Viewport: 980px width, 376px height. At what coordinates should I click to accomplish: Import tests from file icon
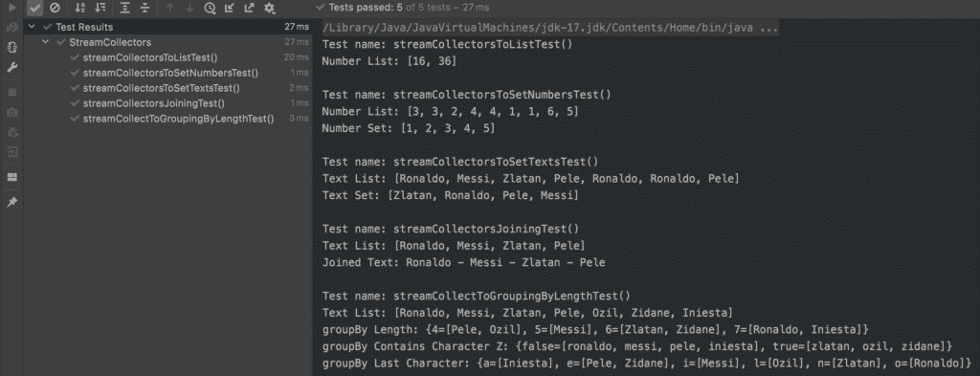(x=230, y=8)
